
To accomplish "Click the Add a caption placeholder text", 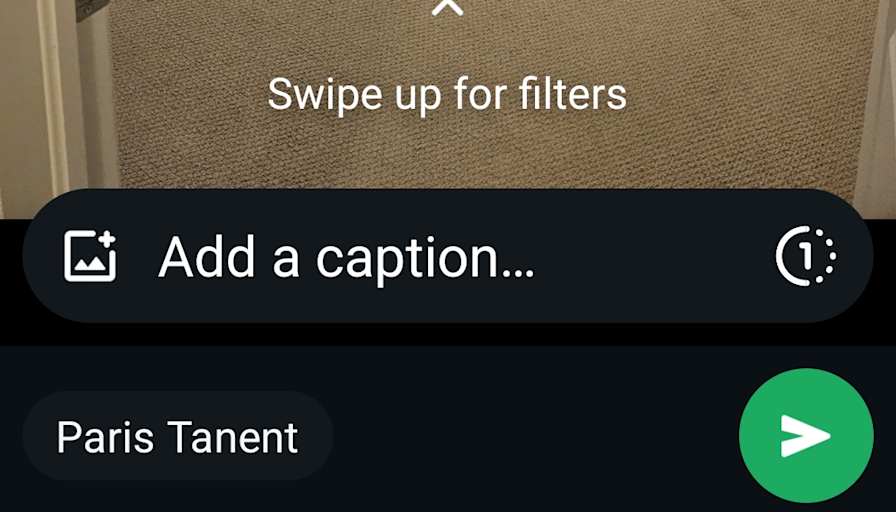I will coord(346,258).
